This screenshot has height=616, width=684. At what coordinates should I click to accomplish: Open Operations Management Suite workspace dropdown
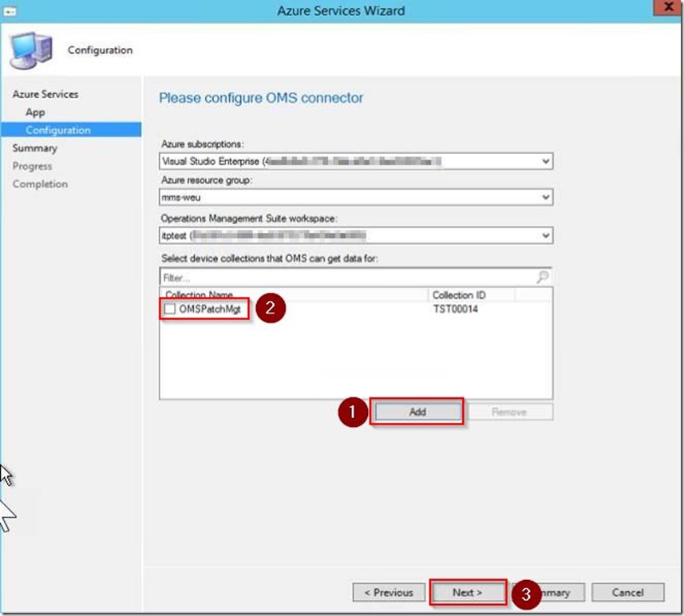[545, 235]
